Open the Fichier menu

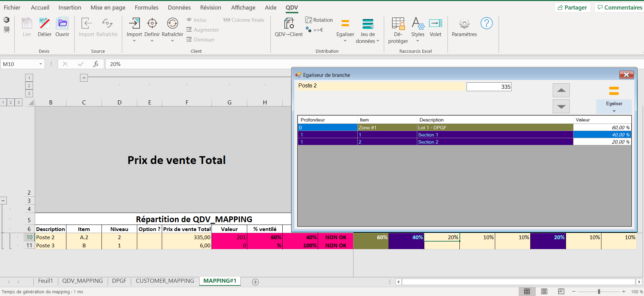click(x=12, y=7)
